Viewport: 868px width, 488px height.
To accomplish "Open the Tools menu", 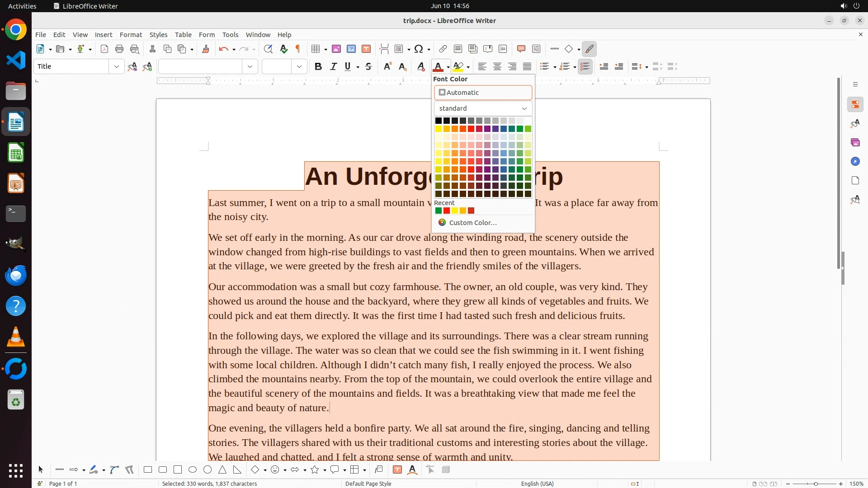I will coord(230,35).
